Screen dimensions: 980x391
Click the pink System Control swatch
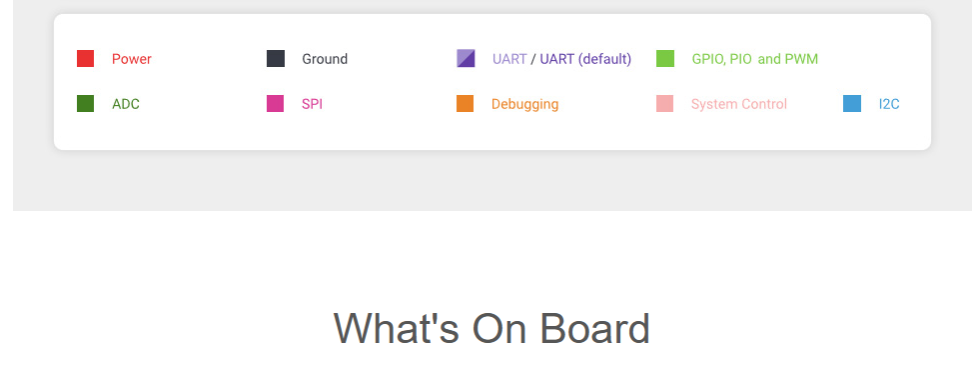coord(665,104)
